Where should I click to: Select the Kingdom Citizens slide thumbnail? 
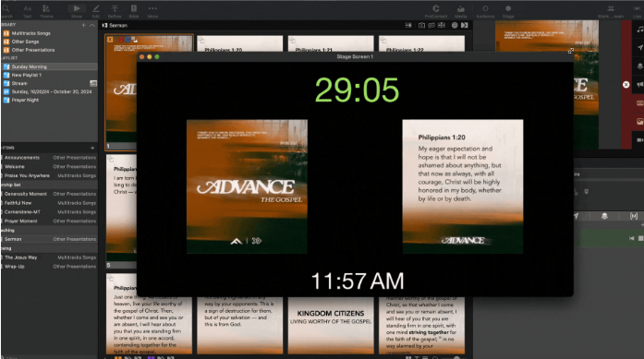(331, 325)
